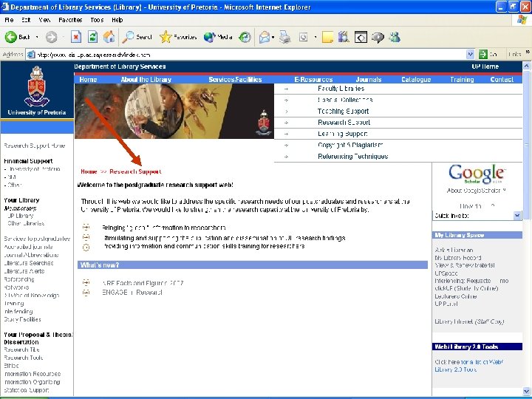Open My Library Record link
The width and height of the screenshot is (532, 399).
click(x=458, y=258)
